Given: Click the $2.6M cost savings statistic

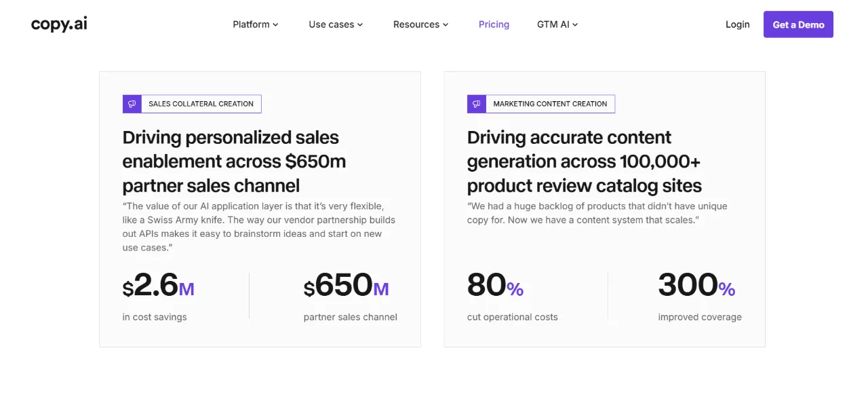Looking at the screenshot, I should (158, 296).
